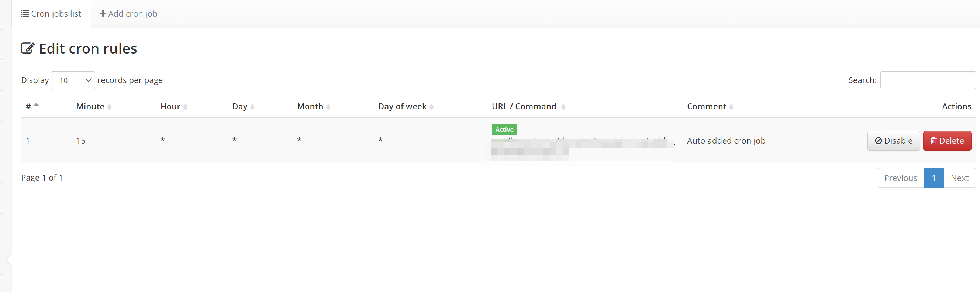Sort table by Day of week
Image resolution: width=980 pixels, height=292 pixels.
pos(406,107)
